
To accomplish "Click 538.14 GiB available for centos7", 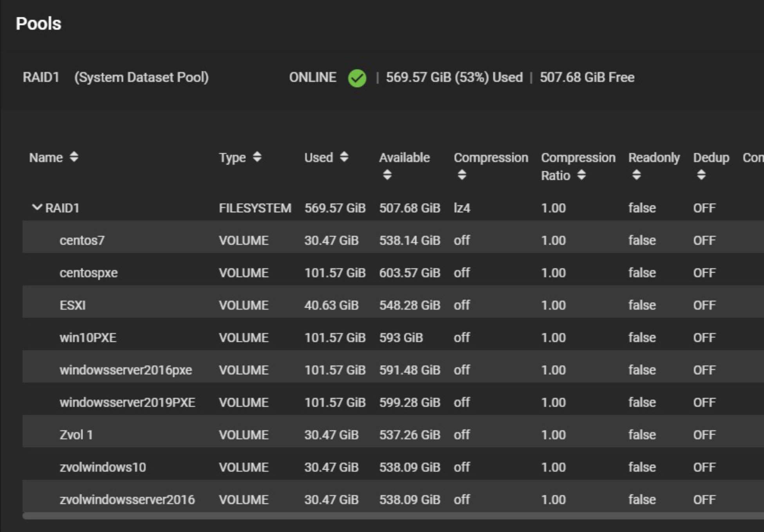I will point(410,240).
